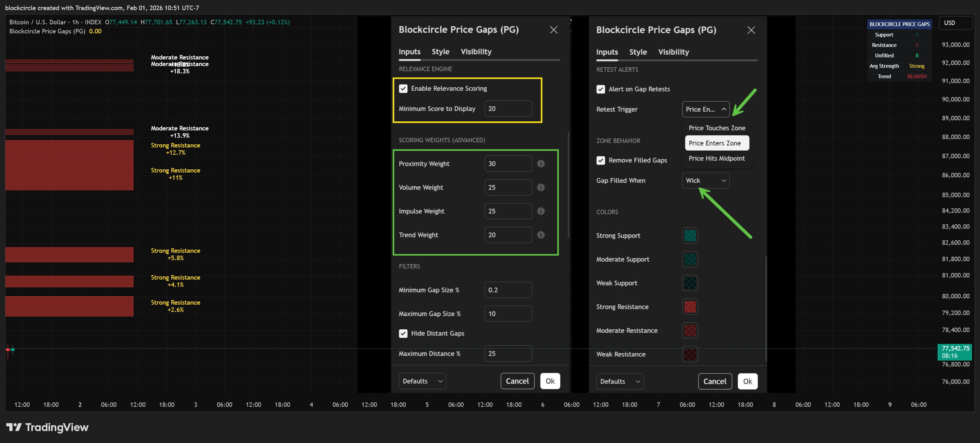Click Trend BEARISH value in stats table
This screenshot has height=443, width=980.
[917, 76]
